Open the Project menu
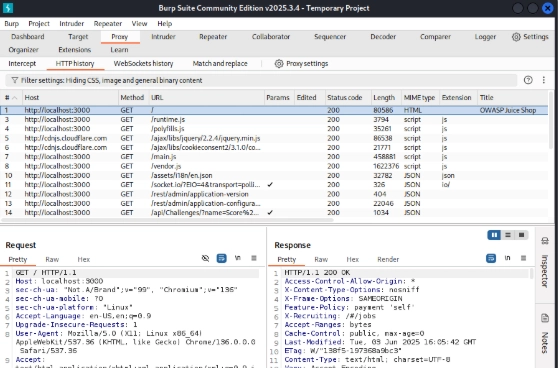Screen dimensions: 558x368 tap(39, 24)
